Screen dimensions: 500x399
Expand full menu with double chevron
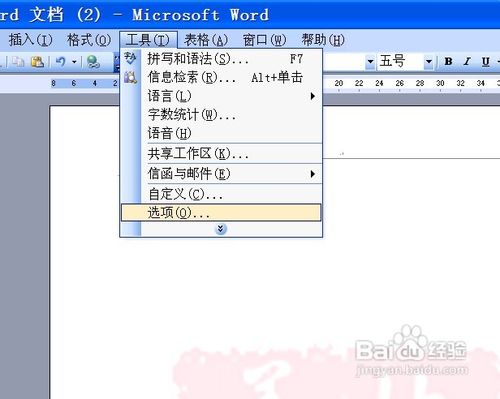coord(221,229)
